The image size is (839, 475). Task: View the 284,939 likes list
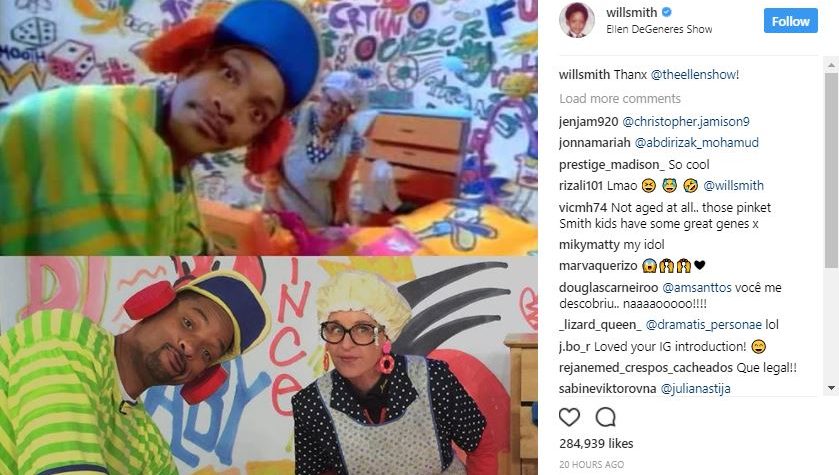tap(596, 443)
